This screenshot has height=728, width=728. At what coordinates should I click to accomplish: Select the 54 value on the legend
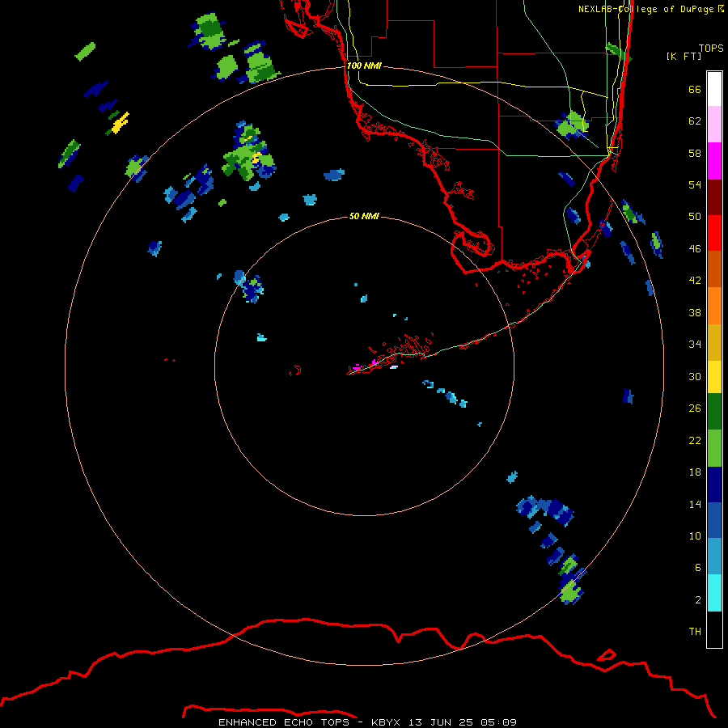(x=695, y=184)
